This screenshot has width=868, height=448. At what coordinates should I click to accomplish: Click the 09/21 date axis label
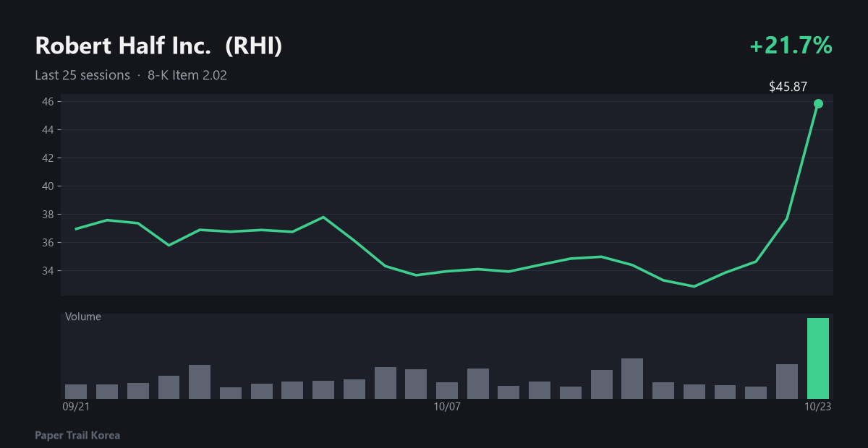(76, 407)
